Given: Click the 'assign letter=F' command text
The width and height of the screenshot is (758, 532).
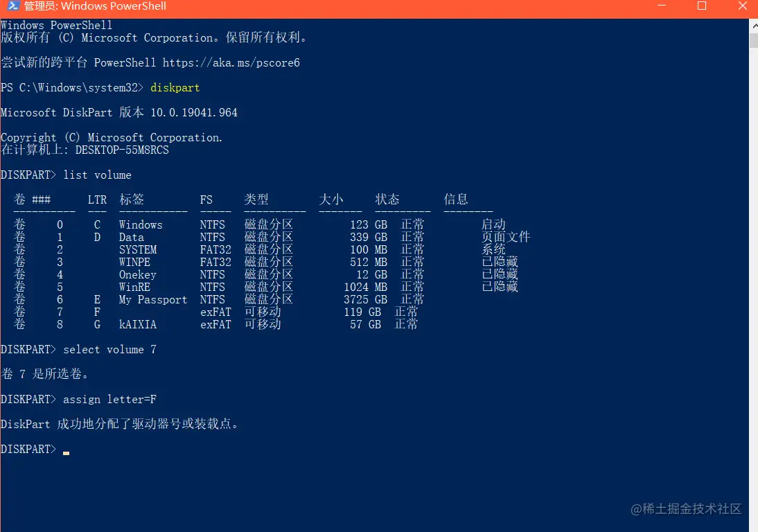Looking at the screenshot, I should coord(108,399).
